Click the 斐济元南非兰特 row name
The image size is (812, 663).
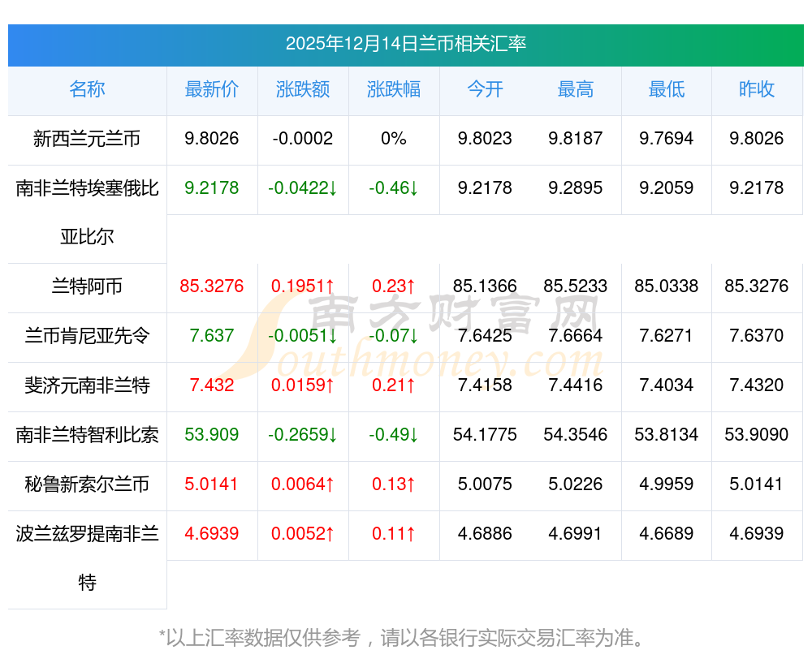click(87, 385)
